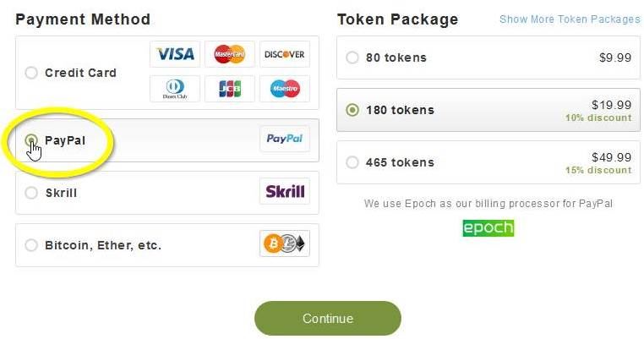Click the Bitcoin and Ether coins icon
Image resolution: width=644 pixels, height=339 pixels.
[285, 243]
